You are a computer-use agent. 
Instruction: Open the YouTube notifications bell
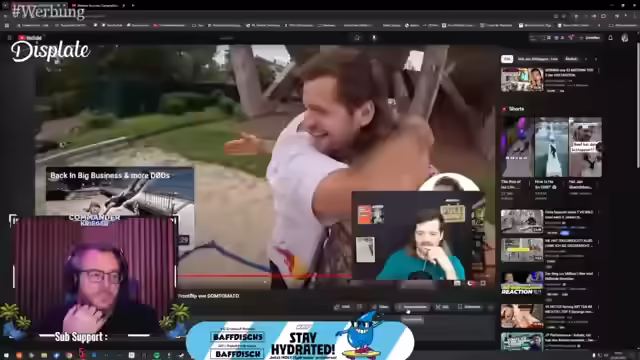tap(611, 38)
